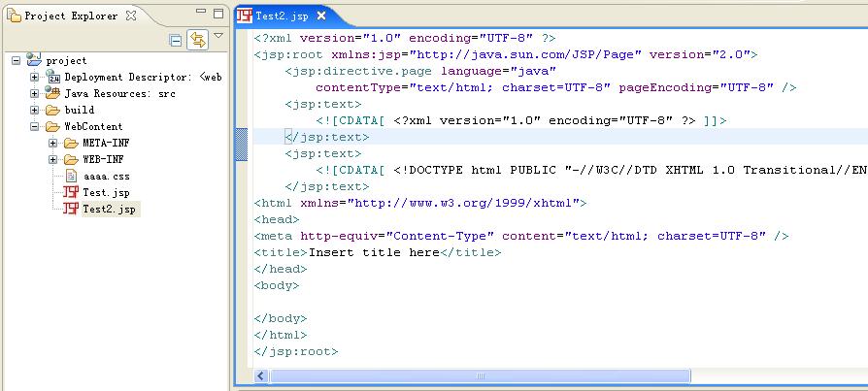868x391 pixels.
Task: Select Test2.jsp in the tree
Action: (x=110, y=209)
